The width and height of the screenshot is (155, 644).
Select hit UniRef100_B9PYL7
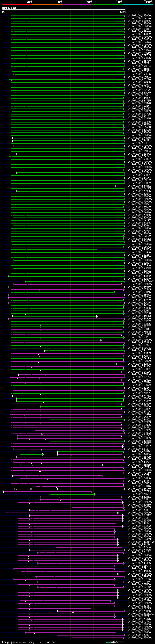139,258
